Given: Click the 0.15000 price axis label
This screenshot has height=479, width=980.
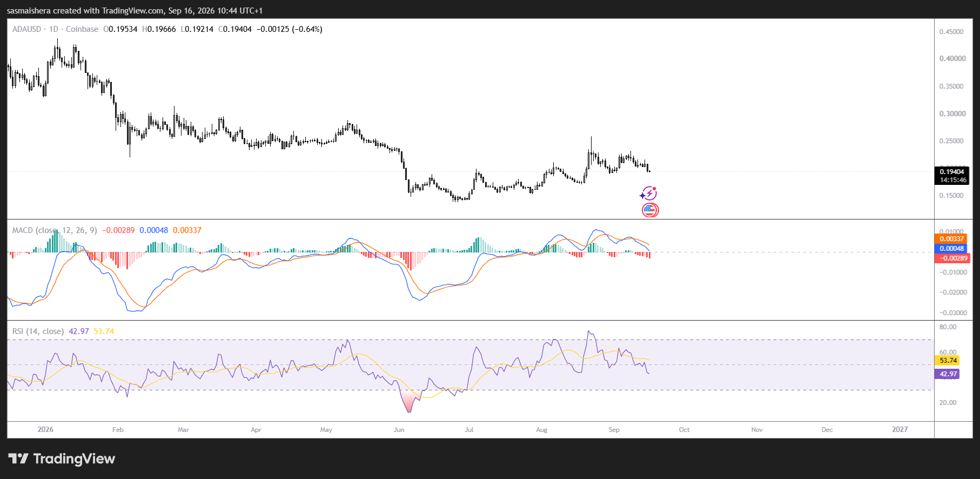Looking at the screenshot, I should (x=951, y=196).
